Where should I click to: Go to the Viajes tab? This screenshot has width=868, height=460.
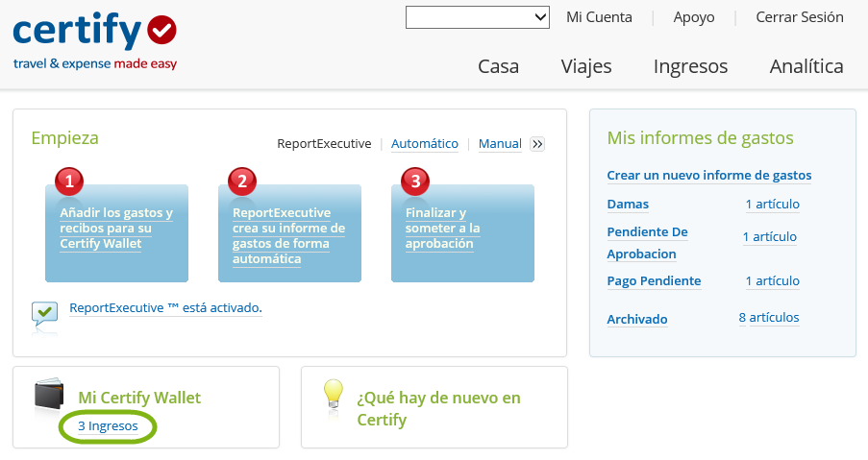click(586, 66)
